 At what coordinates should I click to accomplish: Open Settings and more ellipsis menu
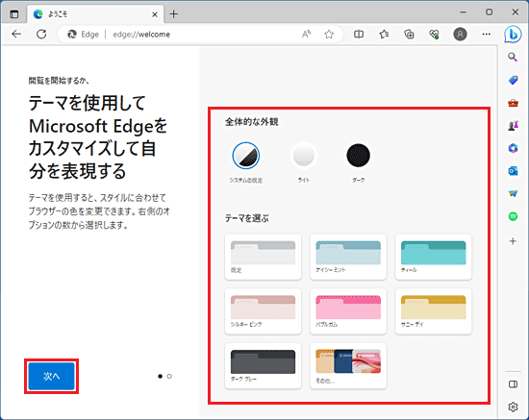pos(486,34)
